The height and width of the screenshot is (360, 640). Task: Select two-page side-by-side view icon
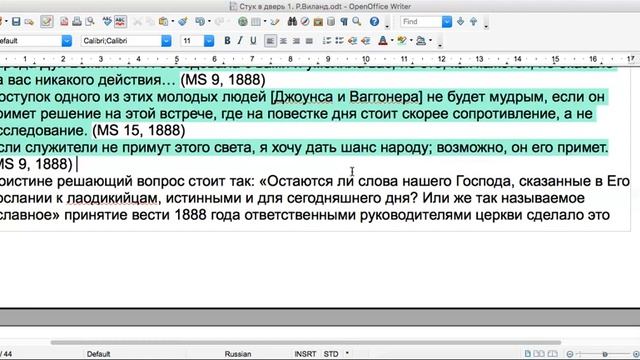tap(539, 353)
